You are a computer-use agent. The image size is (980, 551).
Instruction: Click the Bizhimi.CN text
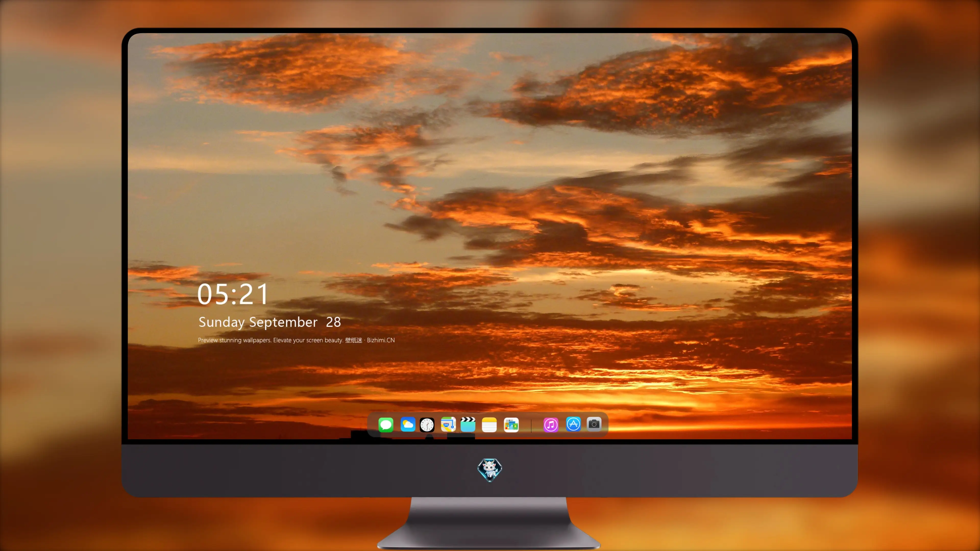(x=381, y=340)
